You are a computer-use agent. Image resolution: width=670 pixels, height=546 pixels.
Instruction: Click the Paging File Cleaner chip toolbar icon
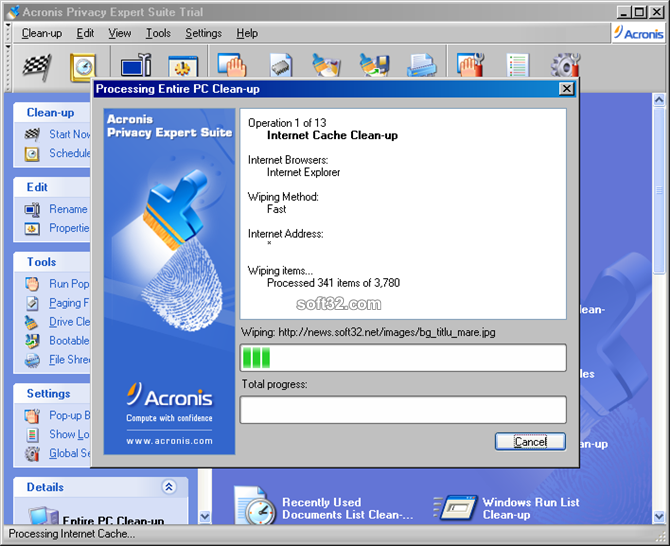(281, 65)
